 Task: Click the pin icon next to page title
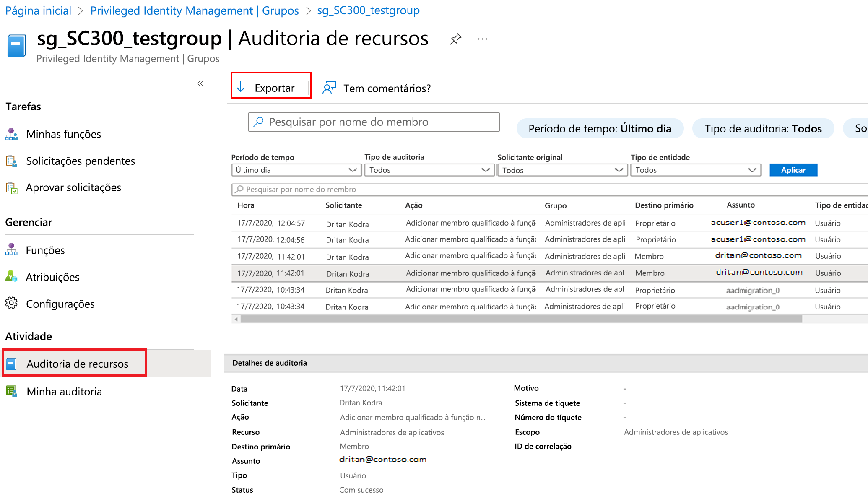click(x=455, y=39)
